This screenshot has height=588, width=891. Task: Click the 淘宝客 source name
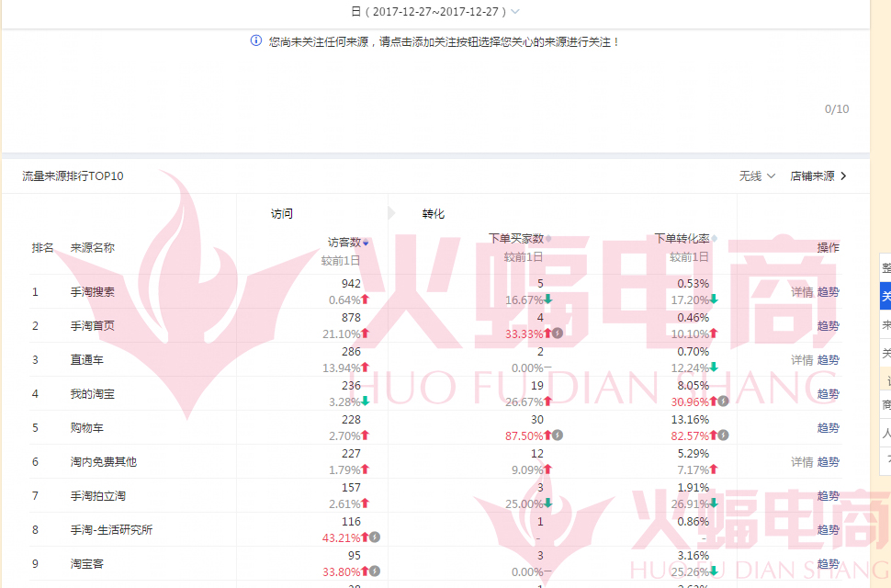click(x=87, y=564)
